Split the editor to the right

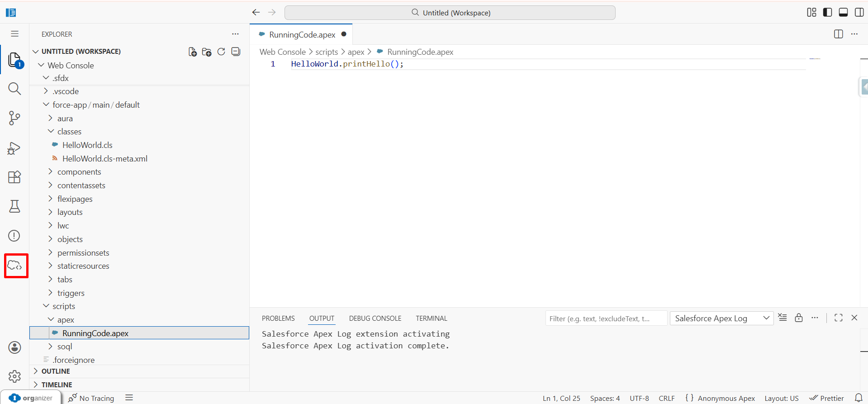(838, 34)
